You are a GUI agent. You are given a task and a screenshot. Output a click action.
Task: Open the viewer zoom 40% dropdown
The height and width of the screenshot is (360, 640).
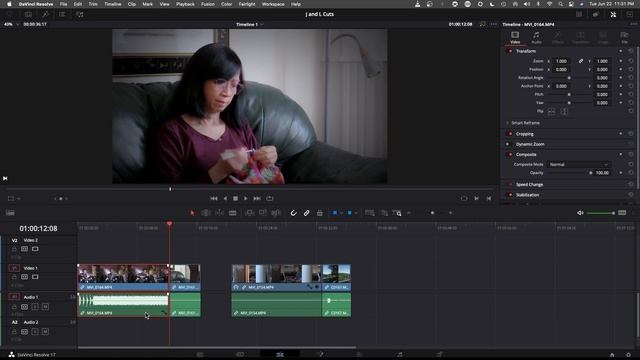[11, 24]
